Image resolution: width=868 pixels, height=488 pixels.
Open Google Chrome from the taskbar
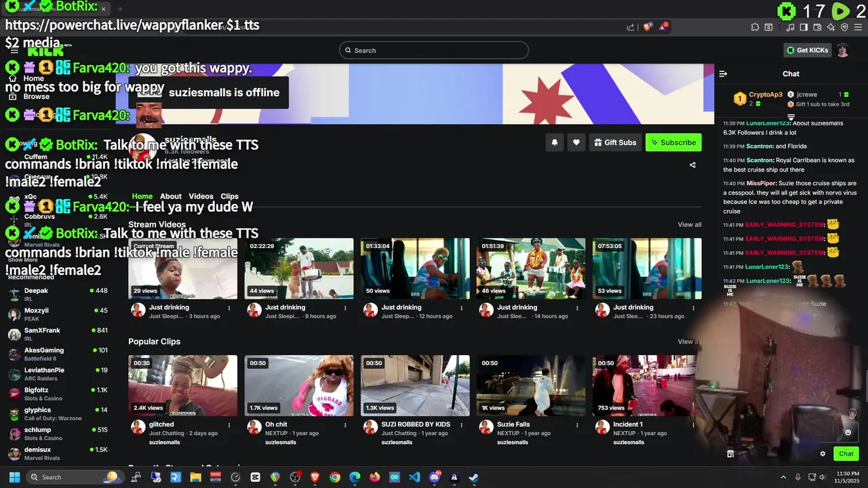(x=335, y=477)
